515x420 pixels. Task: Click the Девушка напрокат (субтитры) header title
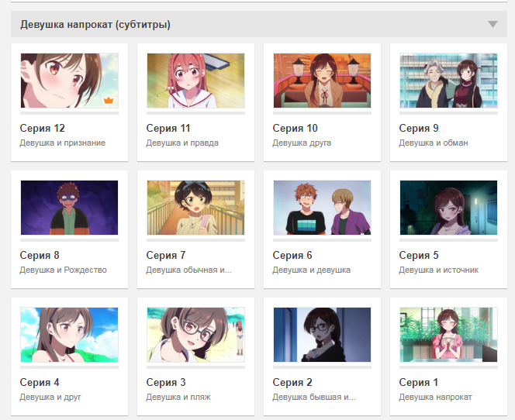(95, 25)
